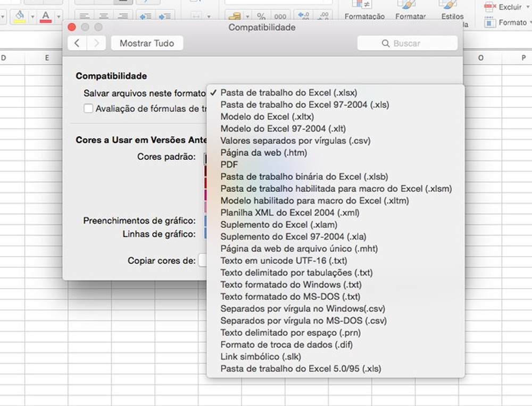The height and width of the screenshot is (406, 532).
Task: Click the thousands separator 000 icon
Action: 280,15
